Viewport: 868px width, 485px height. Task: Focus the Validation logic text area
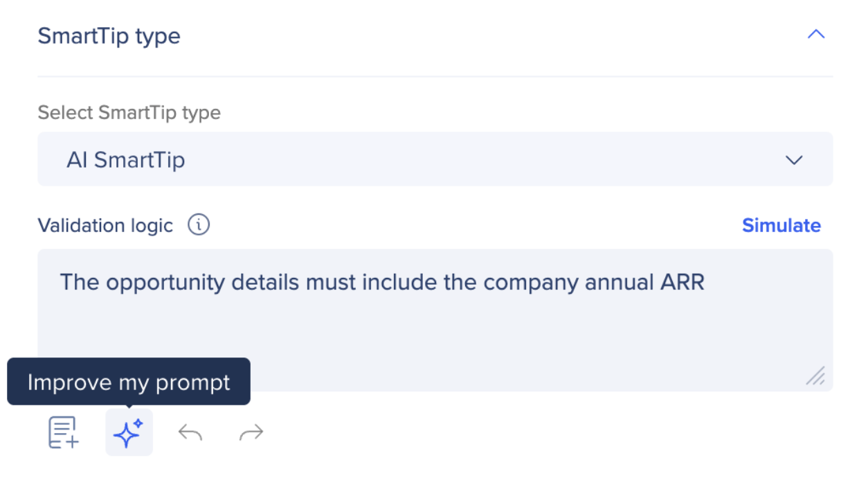click(x=435, y=320)
